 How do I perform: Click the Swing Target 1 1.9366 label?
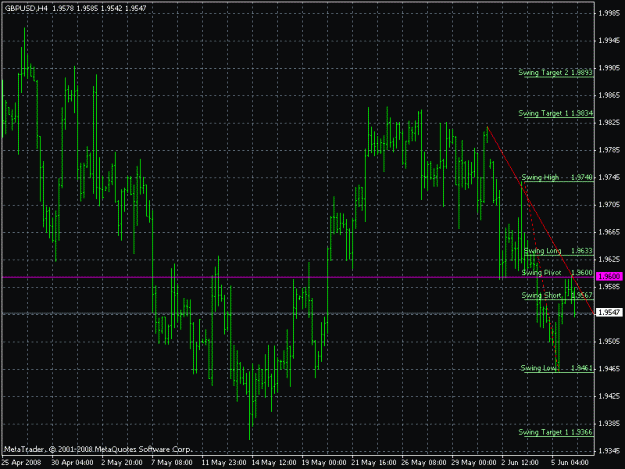tap(556, 432)
